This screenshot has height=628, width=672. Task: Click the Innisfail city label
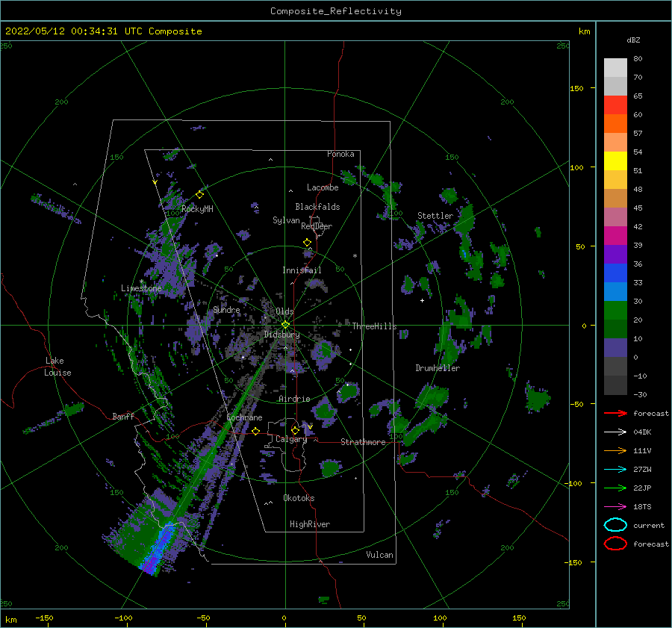pyautogui.click(x=302, y=270)
